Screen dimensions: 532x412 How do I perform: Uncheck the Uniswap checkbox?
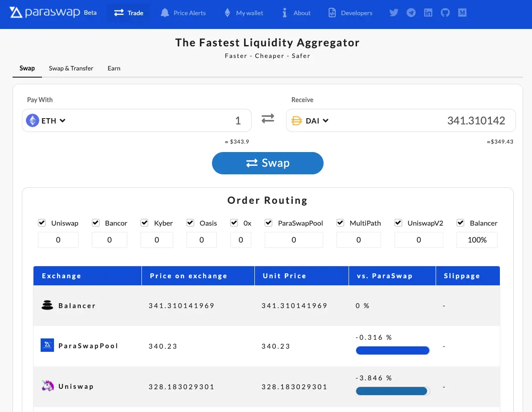pos(42,223)
